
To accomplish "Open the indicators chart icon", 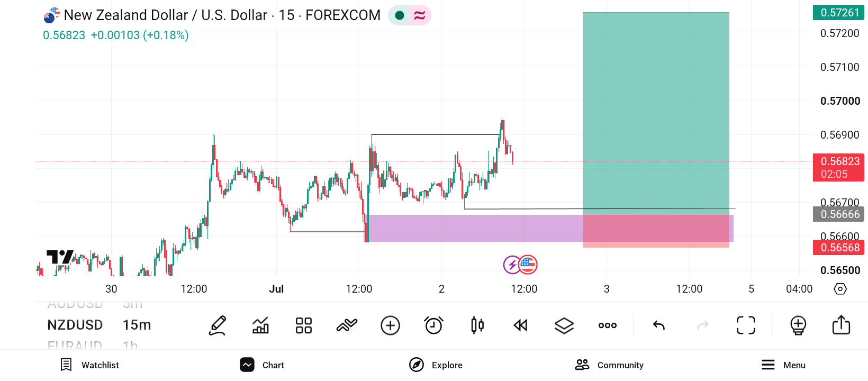I will click(x=260, y=325).
